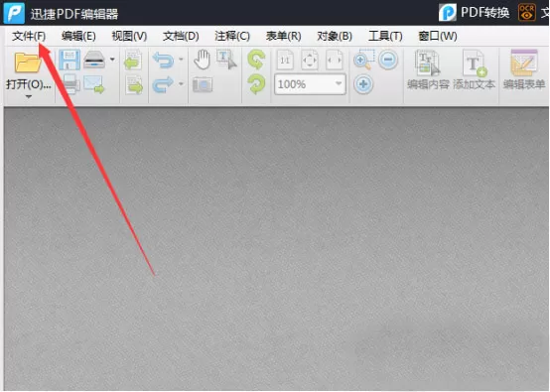
Task: Click the zoom in plus icon
Action: 363,84
